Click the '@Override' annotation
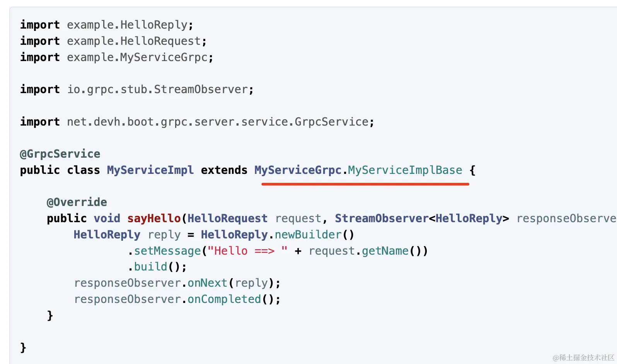Image resolution: width=617 pixels, height=364 pixels. pos(77,202)
